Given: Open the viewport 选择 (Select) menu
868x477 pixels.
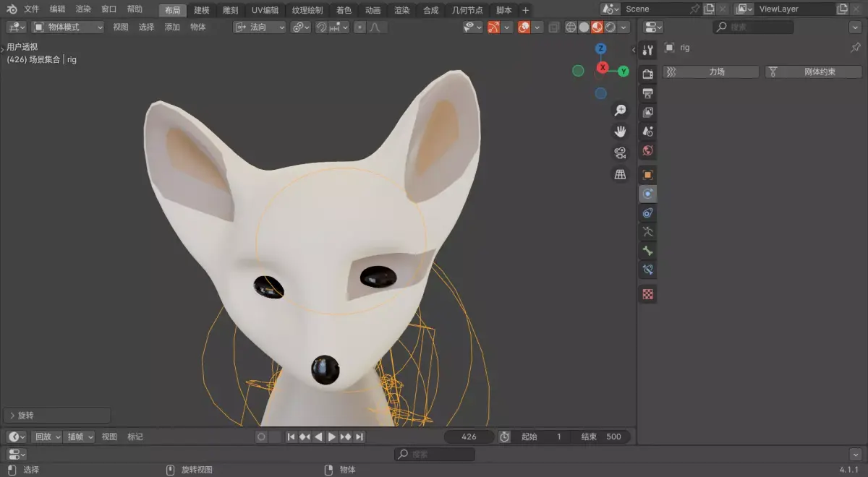Looking at the screenshot, I should tap(146, 27).
